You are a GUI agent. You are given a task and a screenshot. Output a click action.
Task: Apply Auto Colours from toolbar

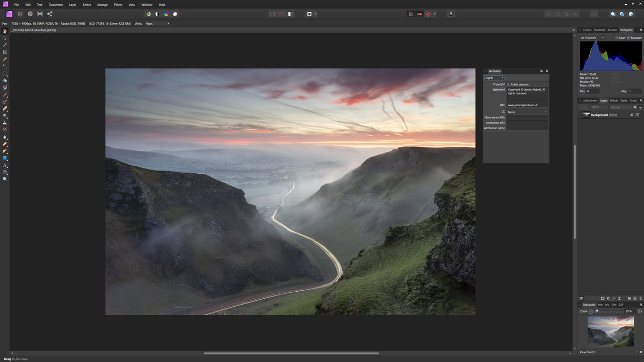click(x=166, y=14)
